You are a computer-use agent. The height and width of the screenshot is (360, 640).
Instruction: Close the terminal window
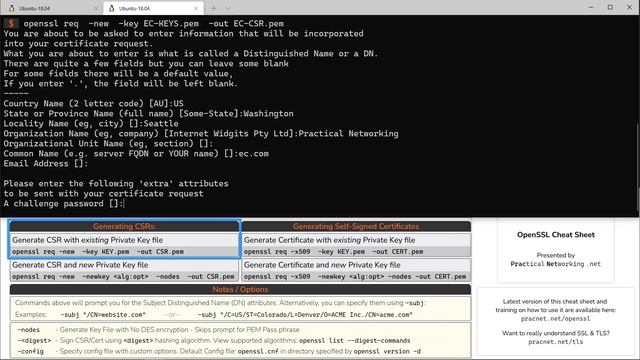(x=629, y=7)
